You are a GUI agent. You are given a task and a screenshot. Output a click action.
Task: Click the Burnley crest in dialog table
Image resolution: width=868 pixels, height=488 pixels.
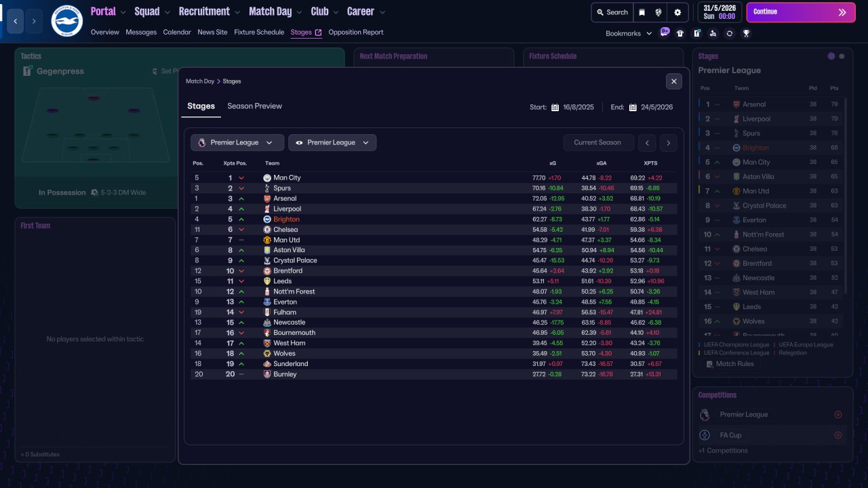tap(267, 374)
